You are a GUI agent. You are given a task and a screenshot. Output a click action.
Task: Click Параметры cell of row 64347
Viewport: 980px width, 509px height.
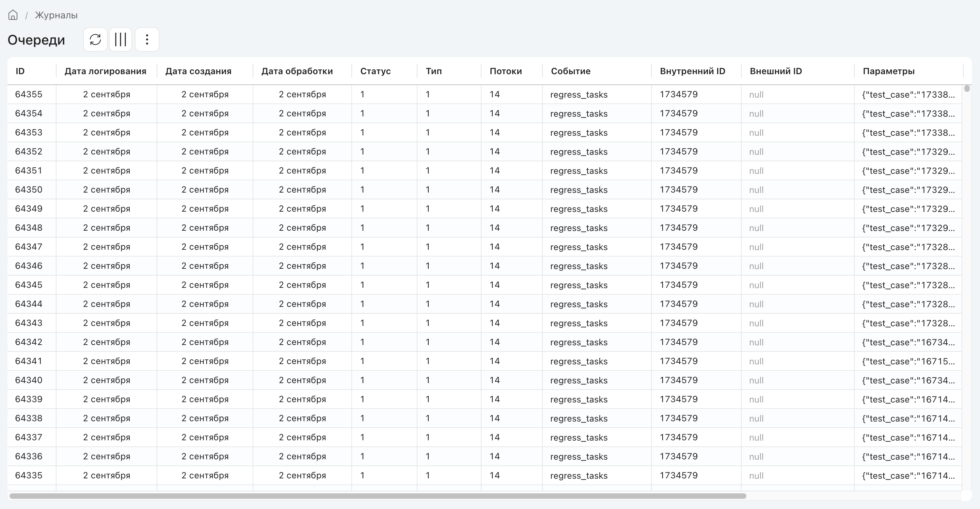click(908, 247)
